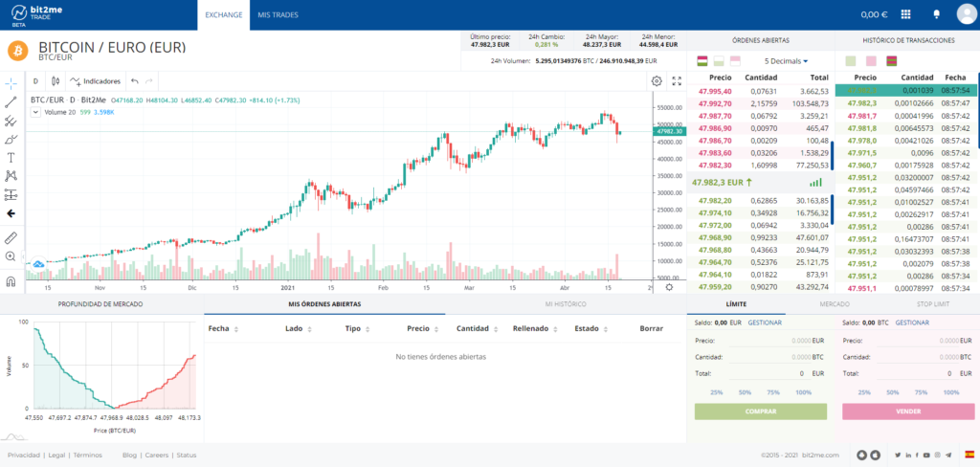Click the orange Bitcoin coin icon
Screen dimensions: 980x467
click(18, 51)
